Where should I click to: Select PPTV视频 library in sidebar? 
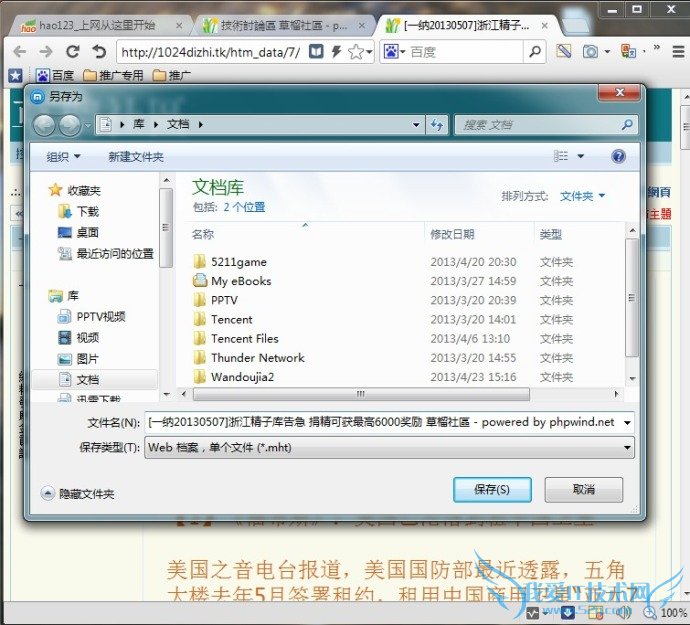(92, 316)
